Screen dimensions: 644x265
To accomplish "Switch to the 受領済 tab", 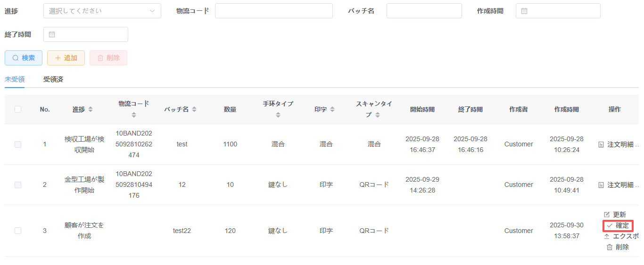I will tap(53, 80).
